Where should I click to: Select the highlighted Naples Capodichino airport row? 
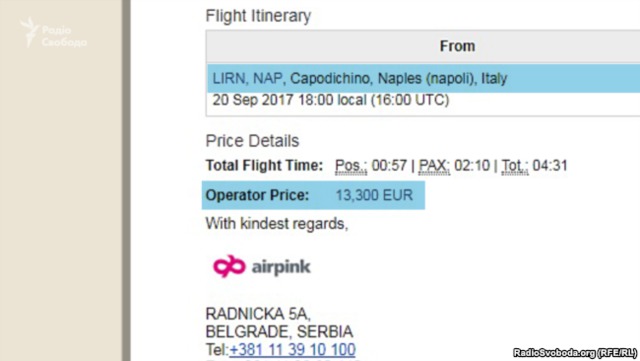tap(423, 78)
